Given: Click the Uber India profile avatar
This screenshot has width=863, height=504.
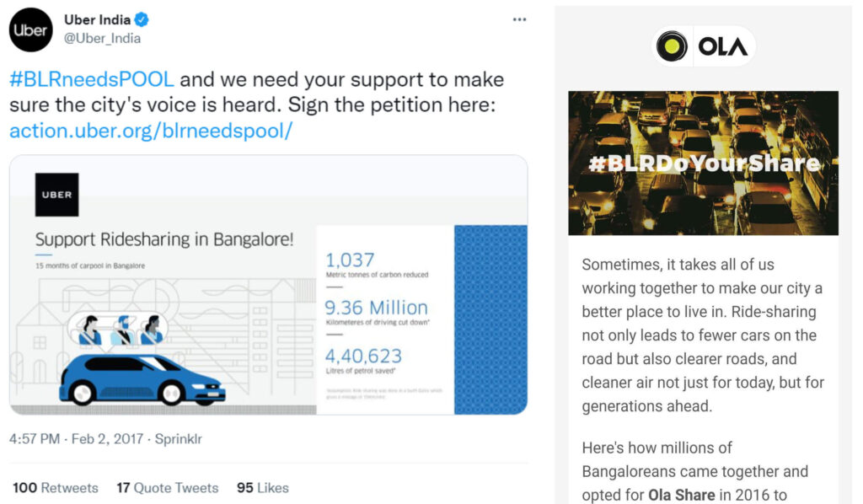Looking at the screenshot, I should click(31, 30).
